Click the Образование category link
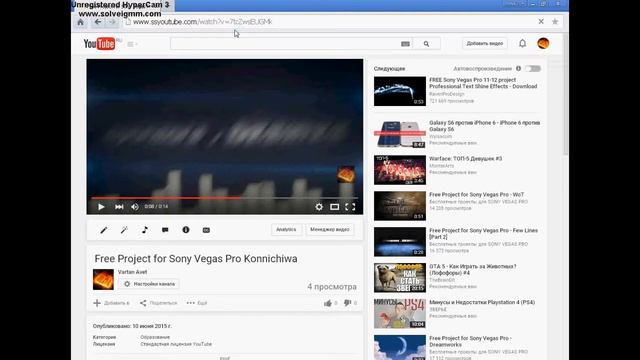This screenshot has width=640, height=360. coord(155,337)
